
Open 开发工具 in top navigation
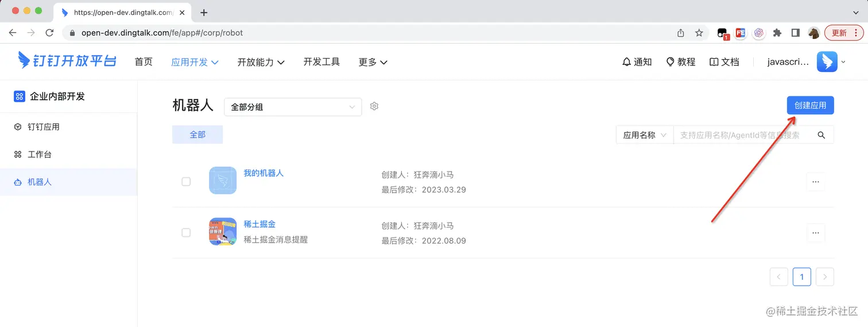(x=321, y=62)
